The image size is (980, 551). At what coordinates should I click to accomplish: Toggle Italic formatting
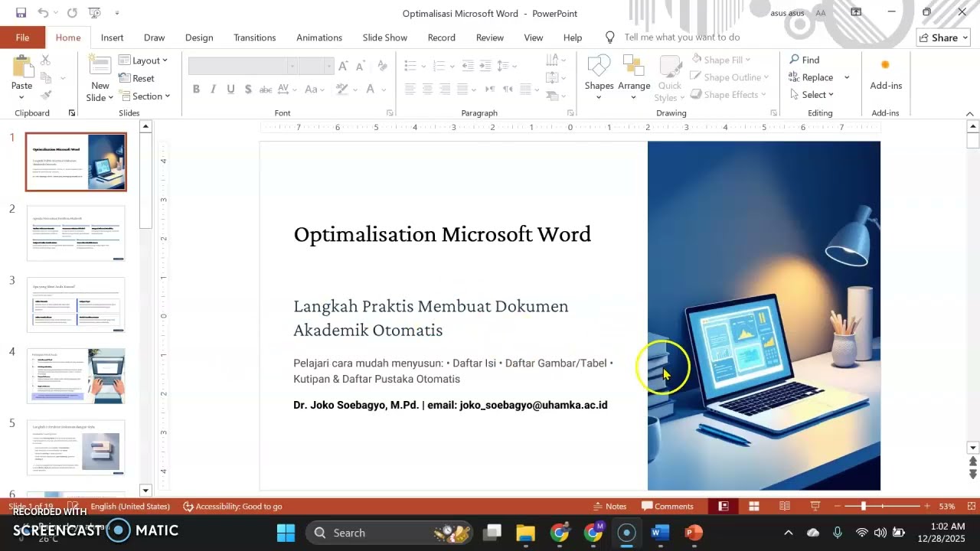coord(213,90)
